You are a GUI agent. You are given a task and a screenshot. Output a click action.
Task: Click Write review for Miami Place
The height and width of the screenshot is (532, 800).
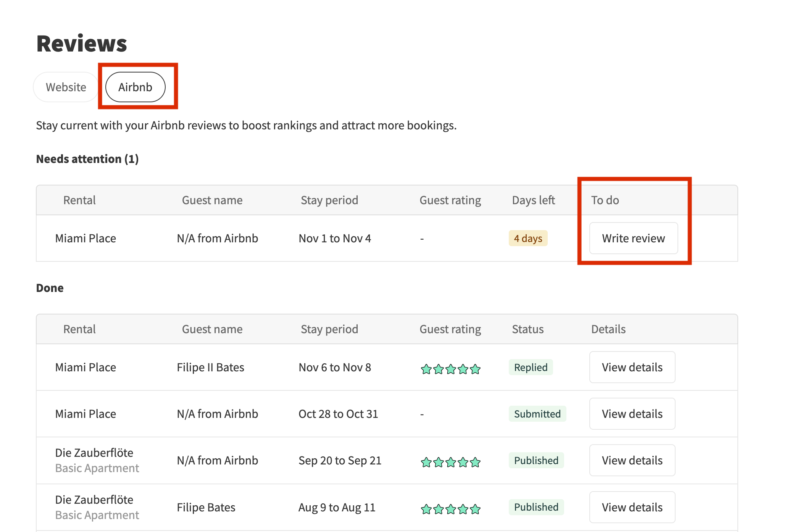coord(634,238)
